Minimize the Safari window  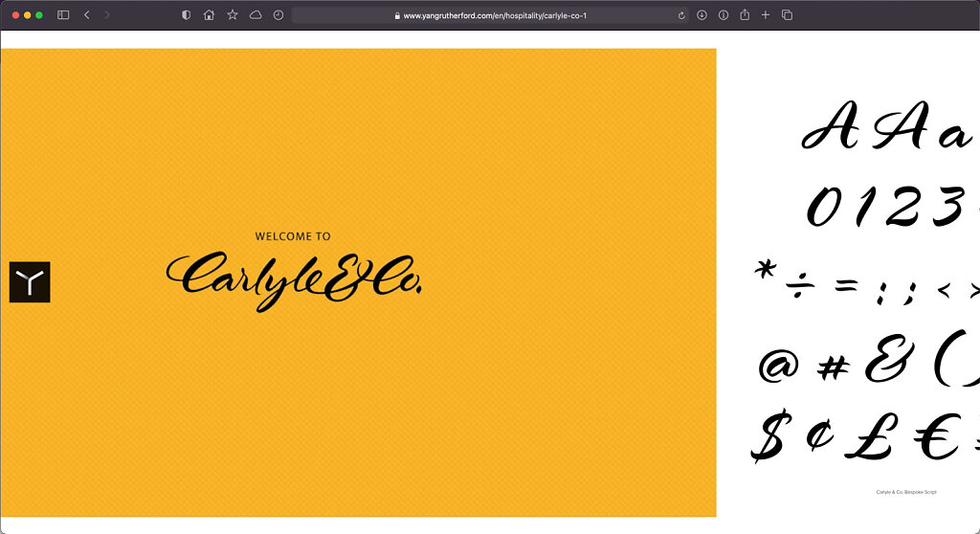pyautogui.click(x=27, y=15)
